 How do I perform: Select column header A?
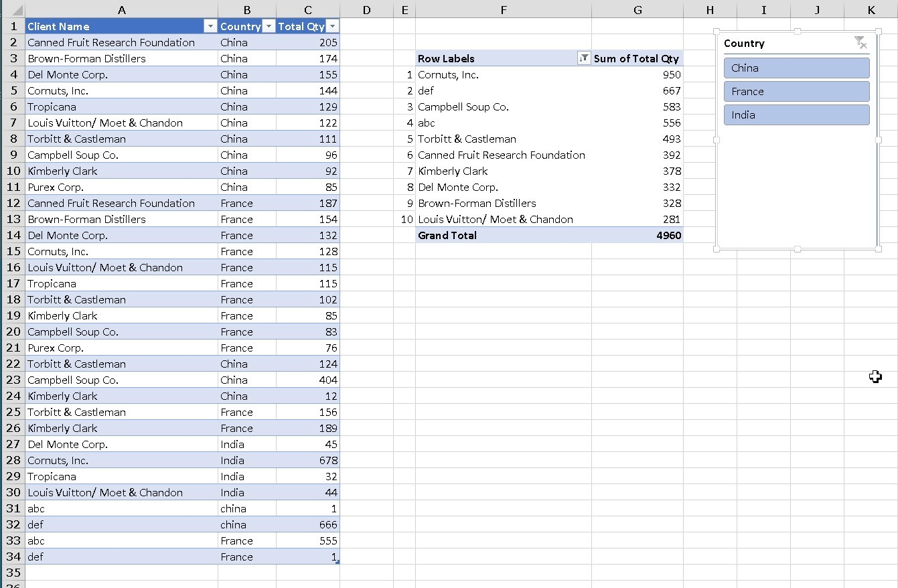[x=121, y=9]
